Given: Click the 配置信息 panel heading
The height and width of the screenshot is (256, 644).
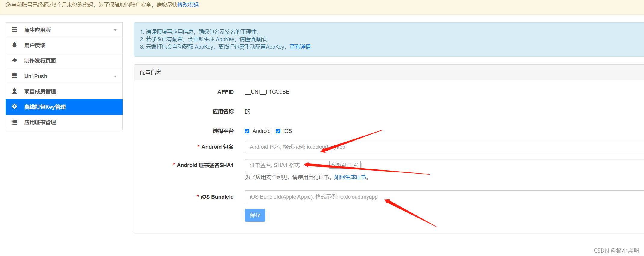Looking at the screenshot, I should coord(151,72).
